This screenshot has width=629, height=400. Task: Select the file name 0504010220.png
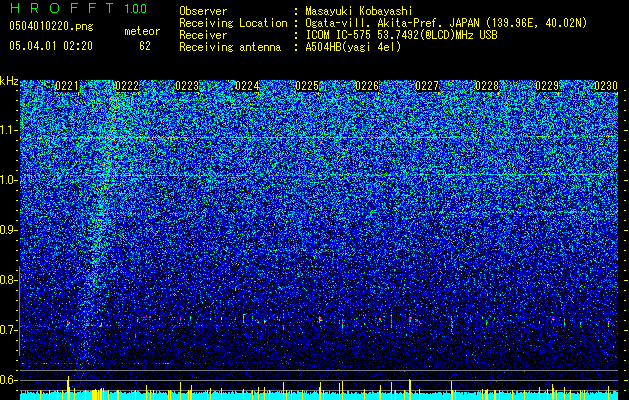(51, 27)
